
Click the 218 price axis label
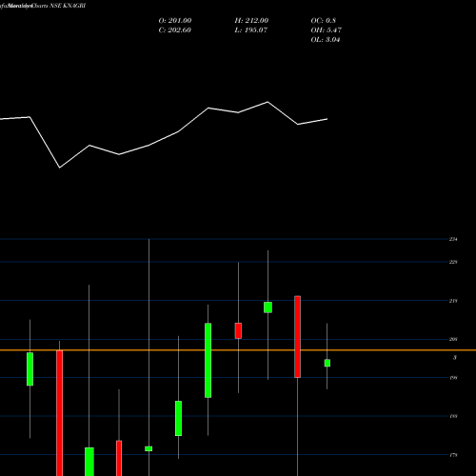click(x=453, y=301)
